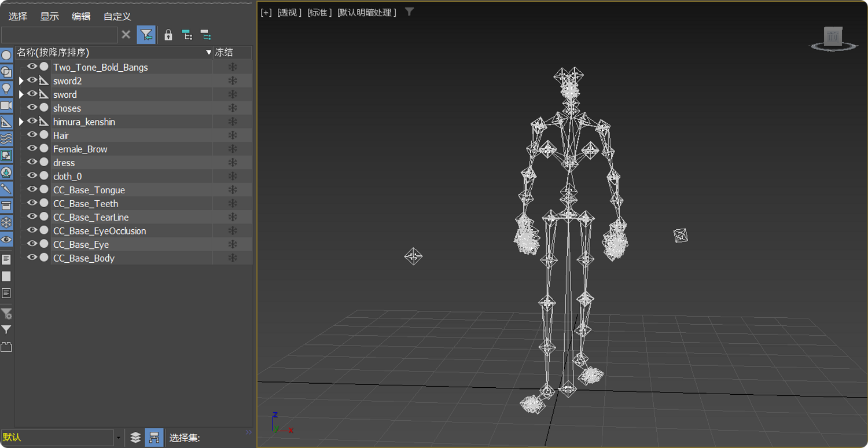Click the 选择集: label
Viewport: 868px width, 448px height.
click(185, 438)
